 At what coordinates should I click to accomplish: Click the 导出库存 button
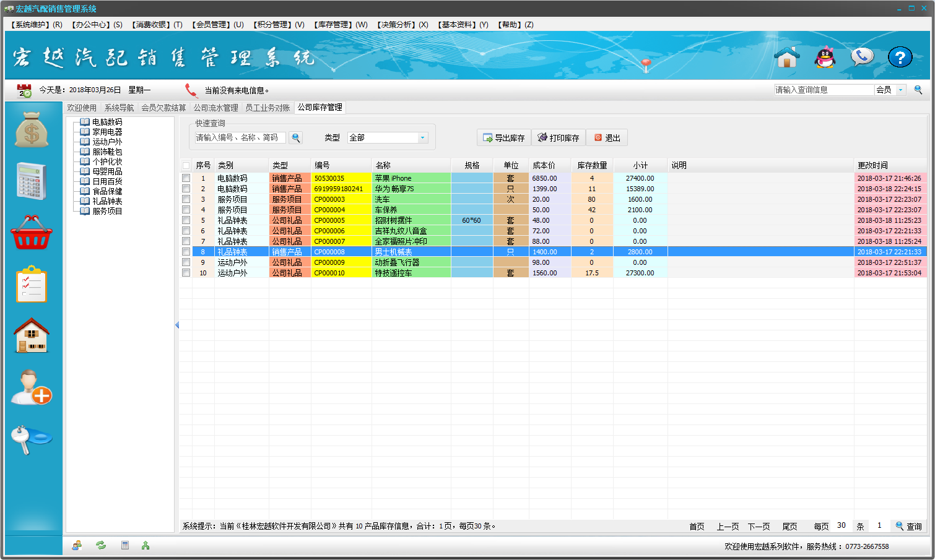click(503, 137)
